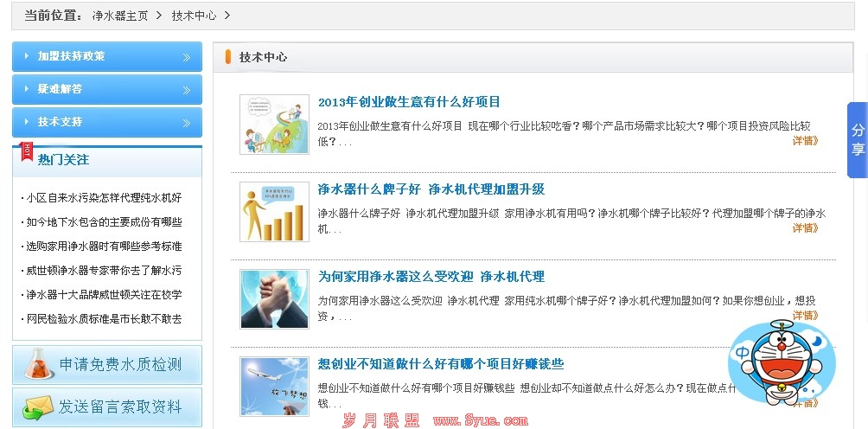Click the envelope icon for sending message
868x429 pixels.
pos(38,408)
